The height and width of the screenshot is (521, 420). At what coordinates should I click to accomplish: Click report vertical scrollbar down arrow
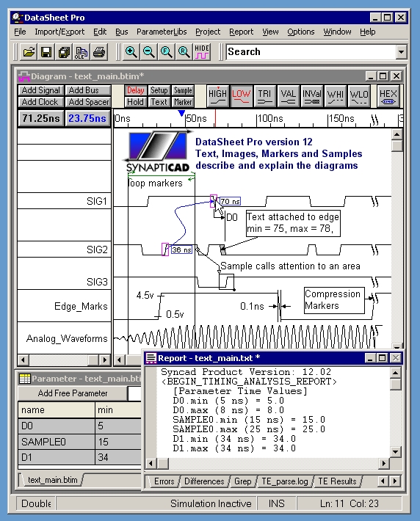coord(395,451)
